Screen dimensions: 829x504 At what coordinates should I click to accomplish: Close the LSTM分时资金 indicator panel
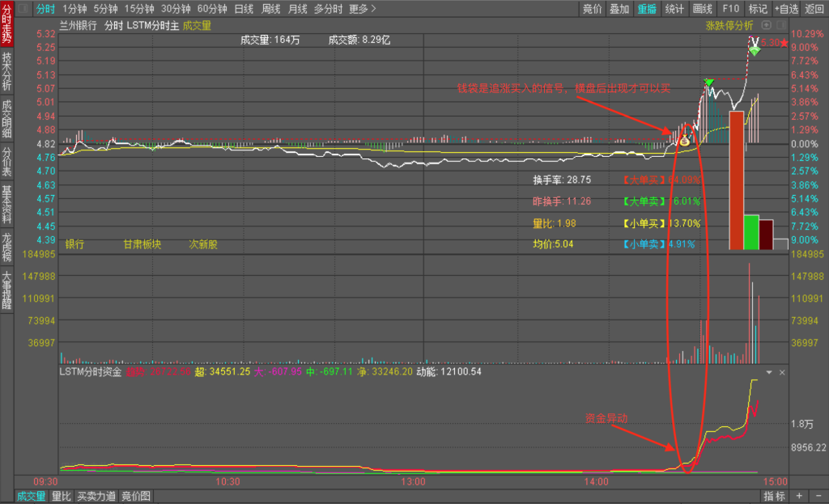click(782, 372)
